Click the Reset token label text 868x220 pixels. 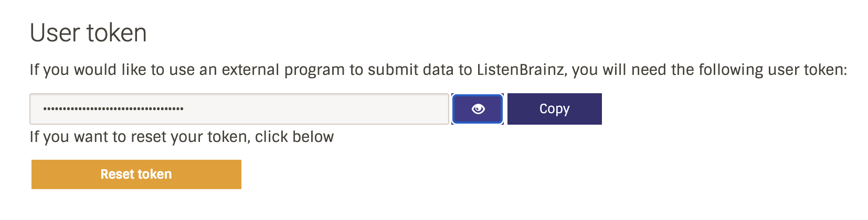coord(136,174)
